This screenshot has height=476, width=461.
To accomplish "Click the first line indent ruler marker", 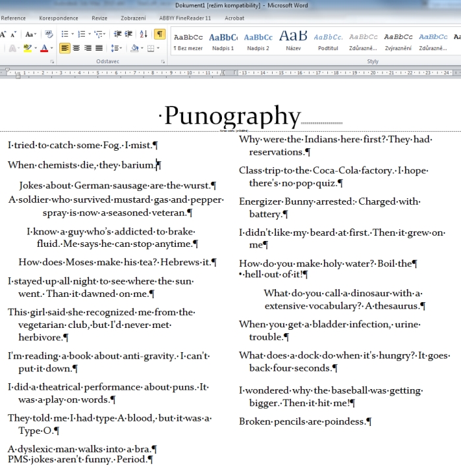I will pos(8,70).
